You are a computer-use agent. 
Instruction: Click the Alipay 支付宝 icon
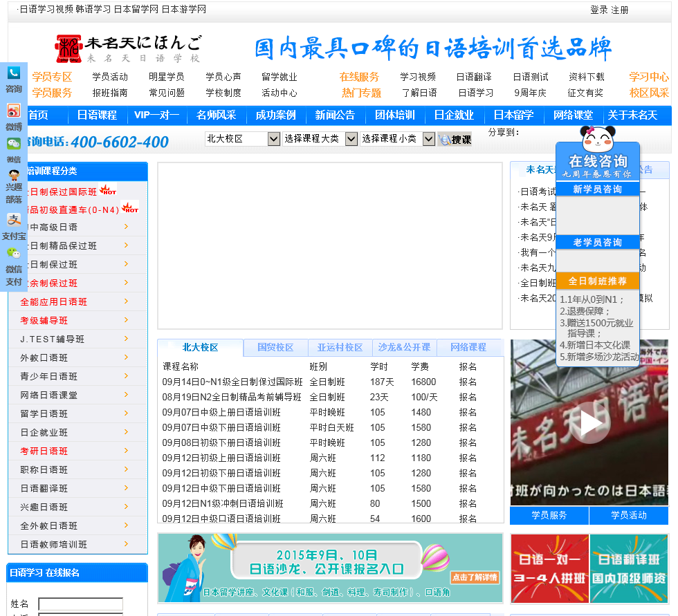pos(14,219)
